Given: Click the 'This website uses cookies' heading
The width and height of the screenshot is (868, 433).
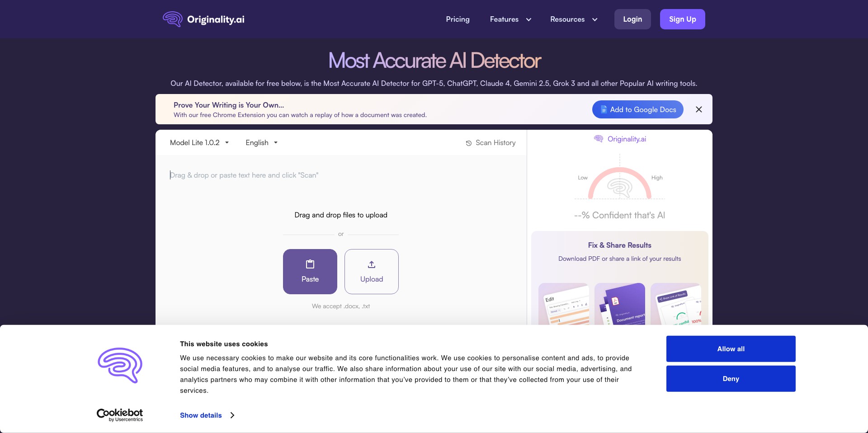Looking at the screenshot, I should click(x=224, y=344).
